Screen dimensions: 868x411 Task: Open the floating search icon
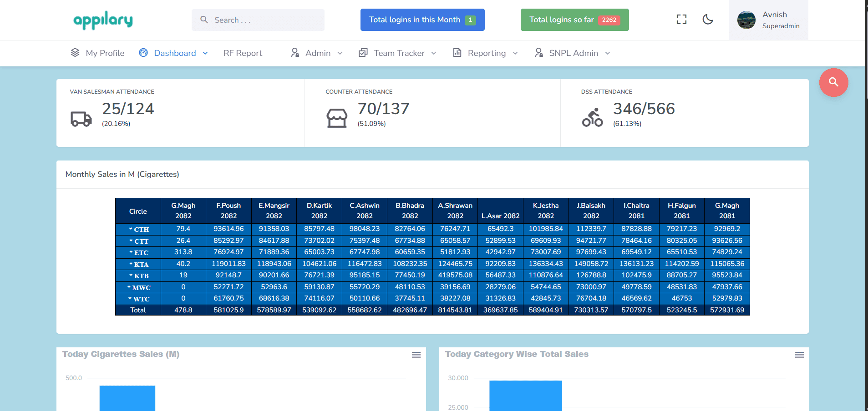pyautogui.click(x=833, y=83)
